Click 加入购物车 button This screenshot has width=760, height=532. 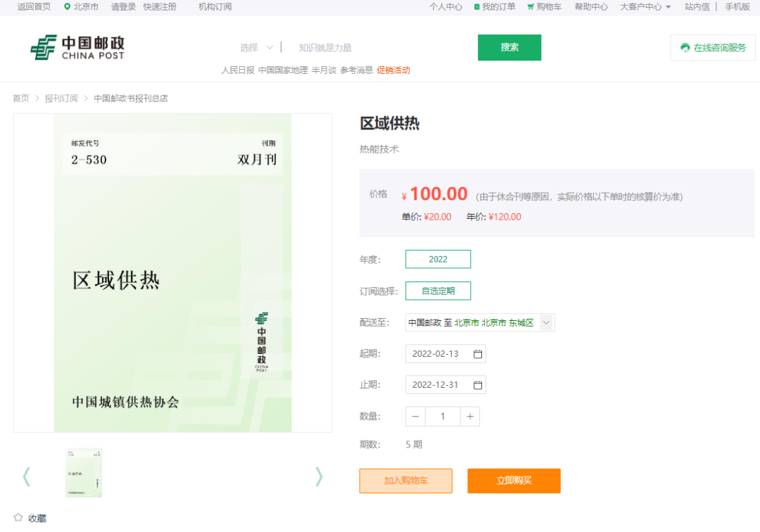coord(405,481)
